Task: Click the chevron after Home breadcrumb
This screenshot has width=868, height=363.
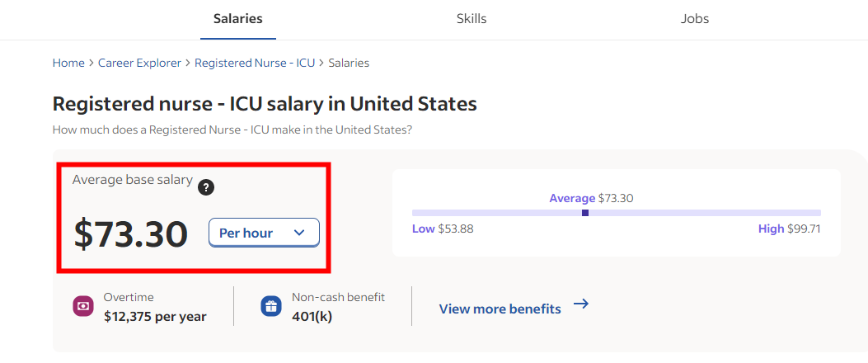Action: [91, 64]
